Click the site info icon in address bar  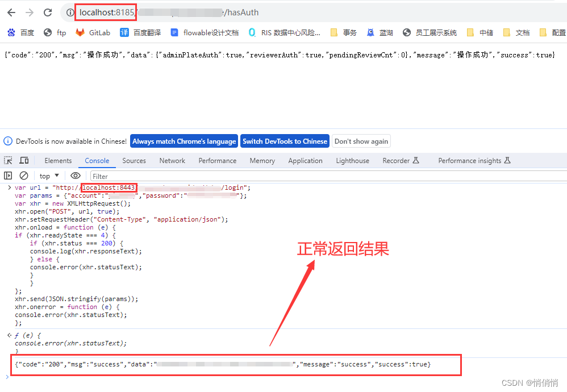click(69, 11)
